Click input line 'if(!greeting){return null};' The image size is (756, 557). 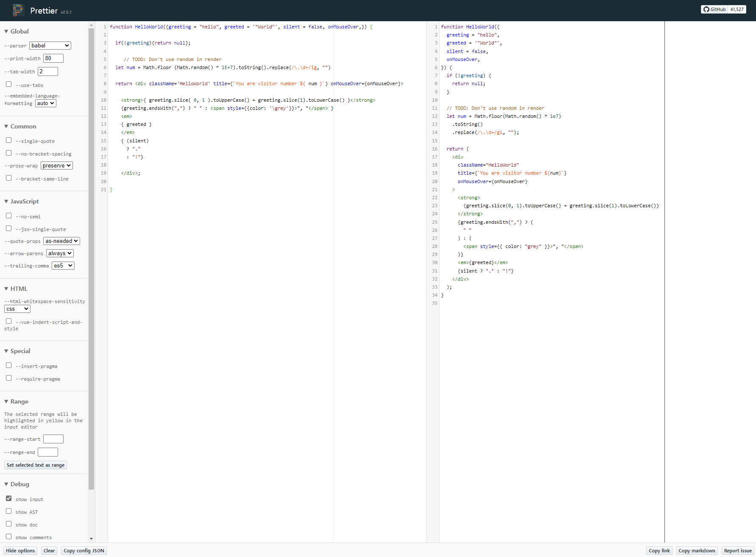[153, 43]
